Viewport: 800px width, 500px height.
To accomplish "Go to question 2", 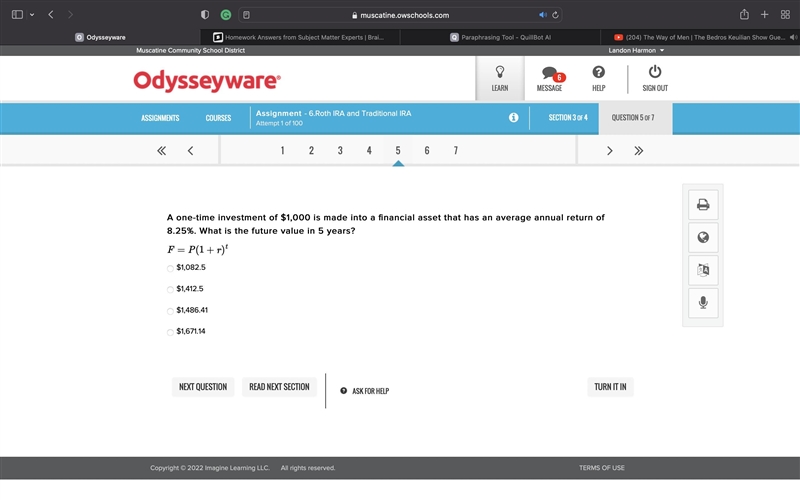I will pos(311,151).
